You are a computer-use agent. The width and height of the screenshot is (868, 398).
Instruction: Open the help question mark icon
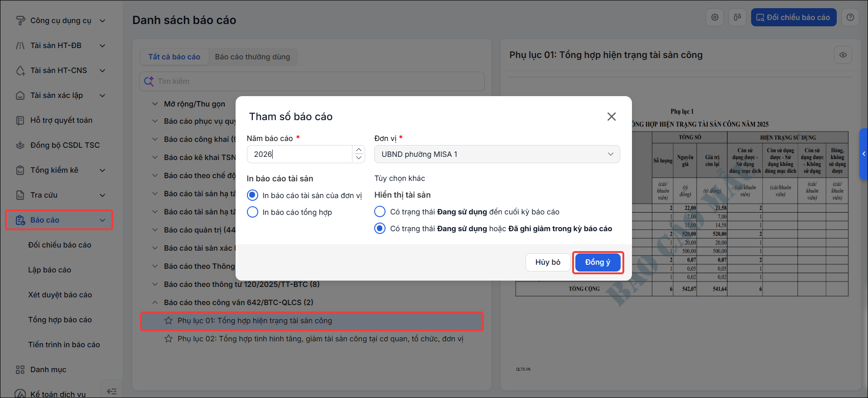(x=850, y=17)
